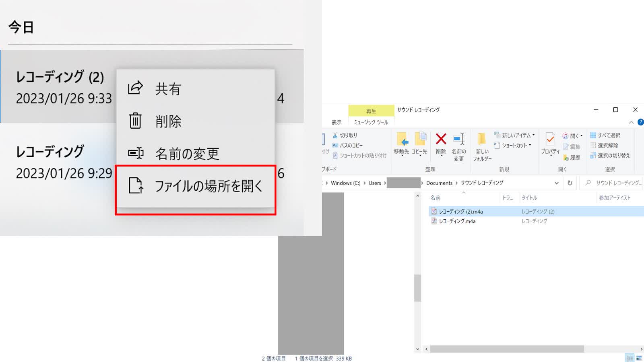
Task: Collapse the ribbon with the chevron
Action: pyautogui.click(x=631, y=122)
